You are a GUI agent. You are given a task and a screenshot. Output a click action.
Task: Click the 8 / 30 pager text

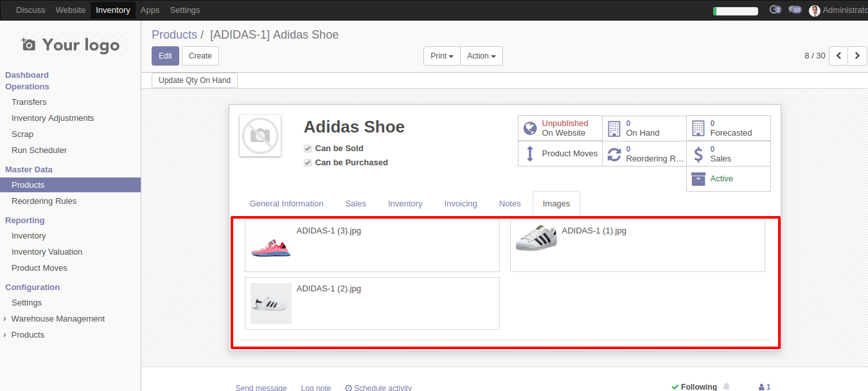coord(815,56)
